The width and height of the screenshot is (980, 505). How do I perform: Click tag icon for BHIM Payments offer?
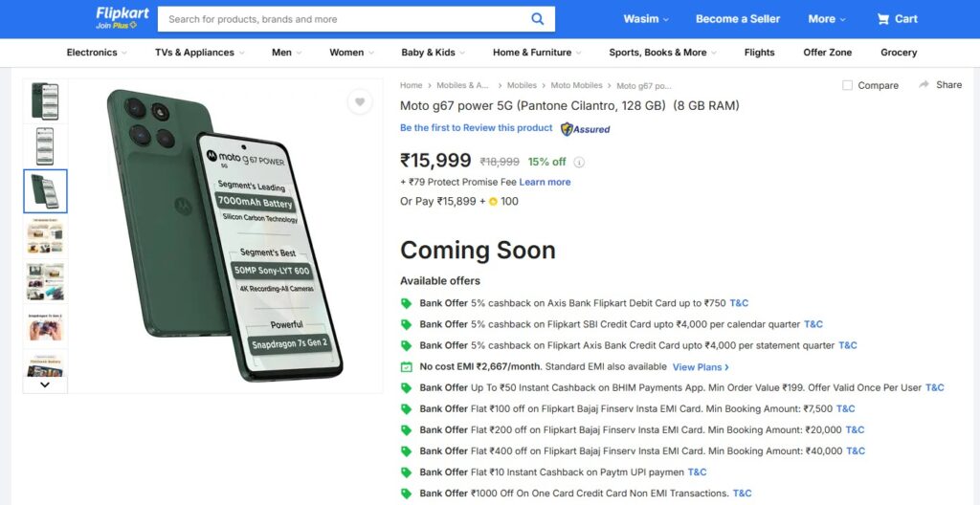[x=406, y=387]
